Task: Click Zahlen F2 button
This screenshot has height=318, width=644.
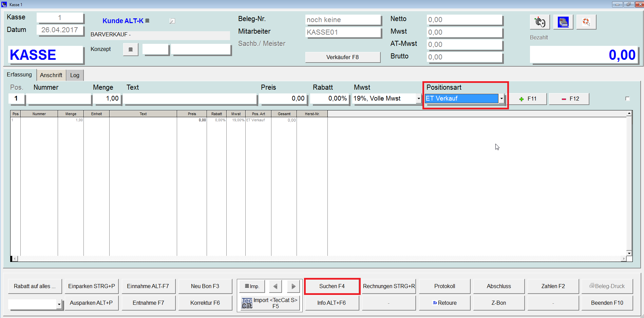Action: (x=553, y=286)
